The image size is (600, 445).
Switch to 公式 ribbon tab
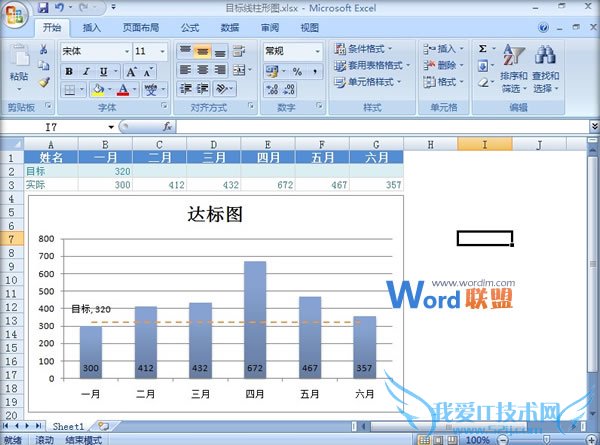190,28
